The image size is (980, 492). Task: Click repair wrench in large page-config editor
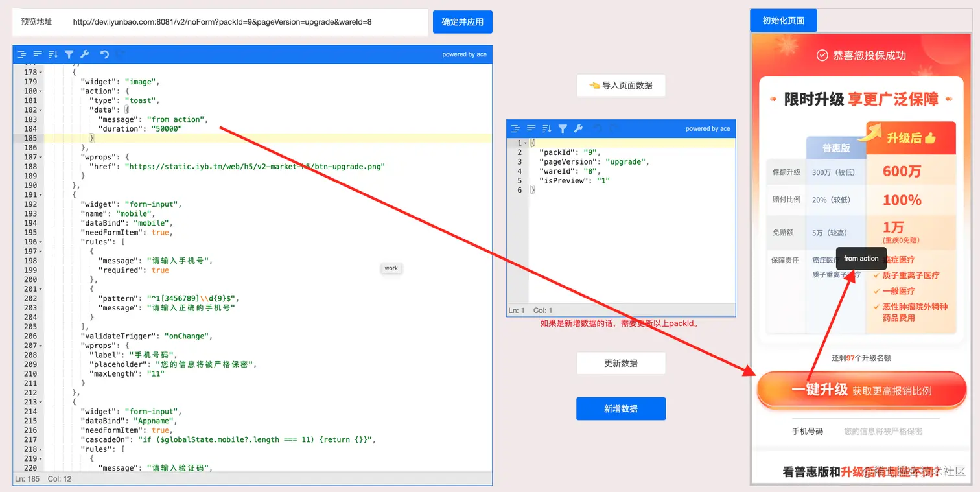[x=84, y=54]
